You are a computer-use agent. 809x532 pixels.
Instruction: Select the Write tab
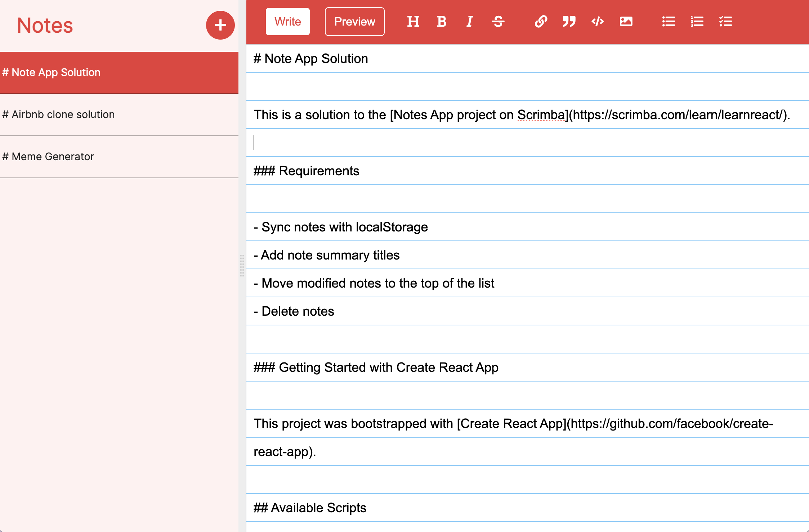[x=287, y=22]
